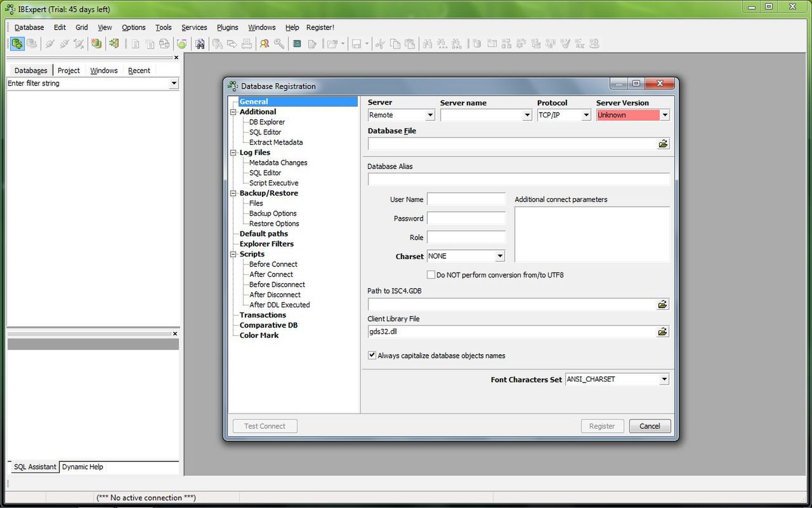Click the scissors Cut toolbar icon
This screenshot has height=508, width=812.
(x=380, y=44)
